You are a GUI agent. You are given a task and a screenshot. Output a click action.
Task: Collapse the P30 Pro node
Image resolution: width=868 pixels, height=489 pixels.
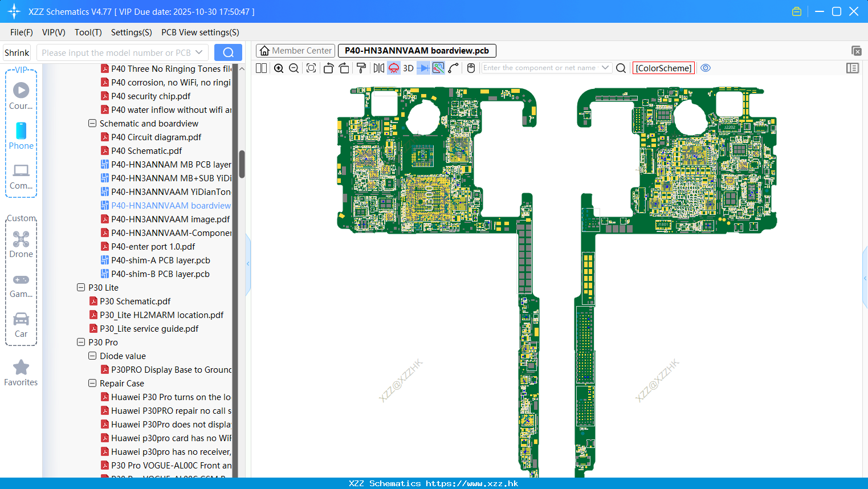click(x=81, y=342)
